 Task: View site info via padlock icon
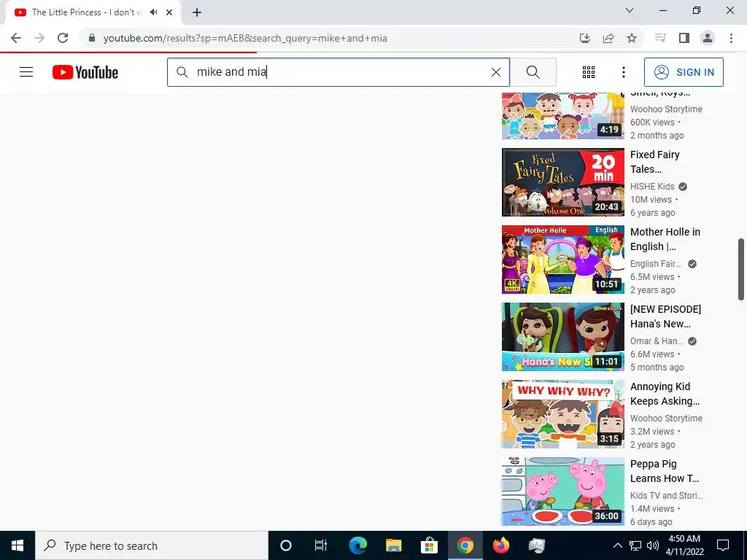pyautogui.click(x=92, y=38)
